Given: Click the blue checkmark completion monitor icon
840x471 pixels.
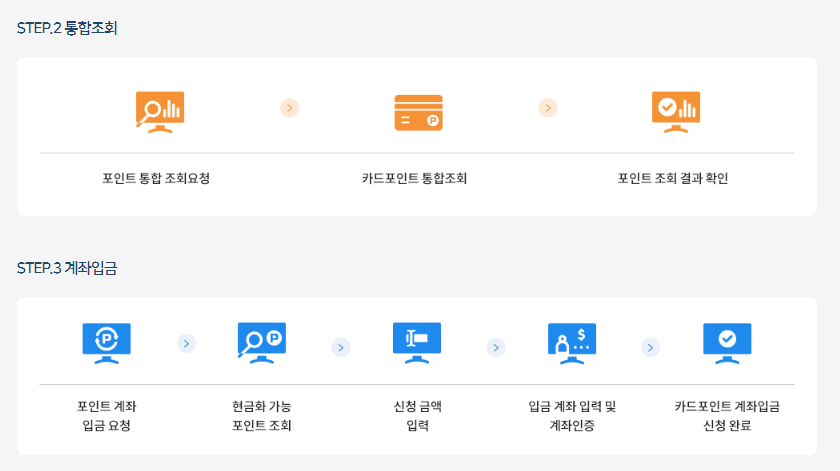Looking at the screenshot, I should [x=727, y=343].
